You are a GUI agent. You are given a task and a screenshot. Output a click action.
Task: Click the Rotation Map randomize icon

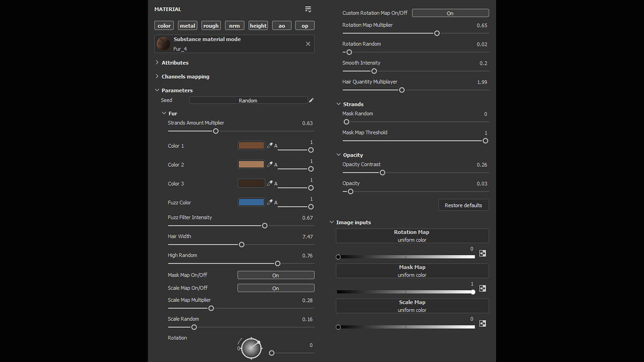click(483, 253)
